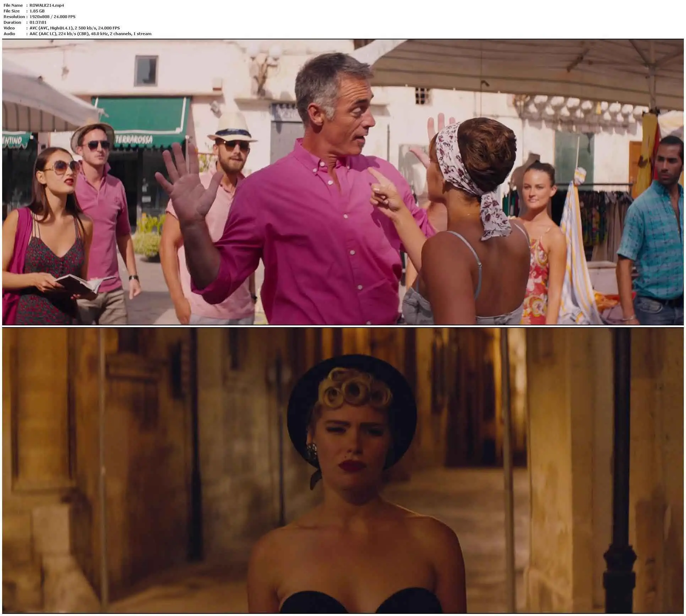Click the duration value 01:37:01
Viewport: 686px width, 616px height.
[38, 22]
